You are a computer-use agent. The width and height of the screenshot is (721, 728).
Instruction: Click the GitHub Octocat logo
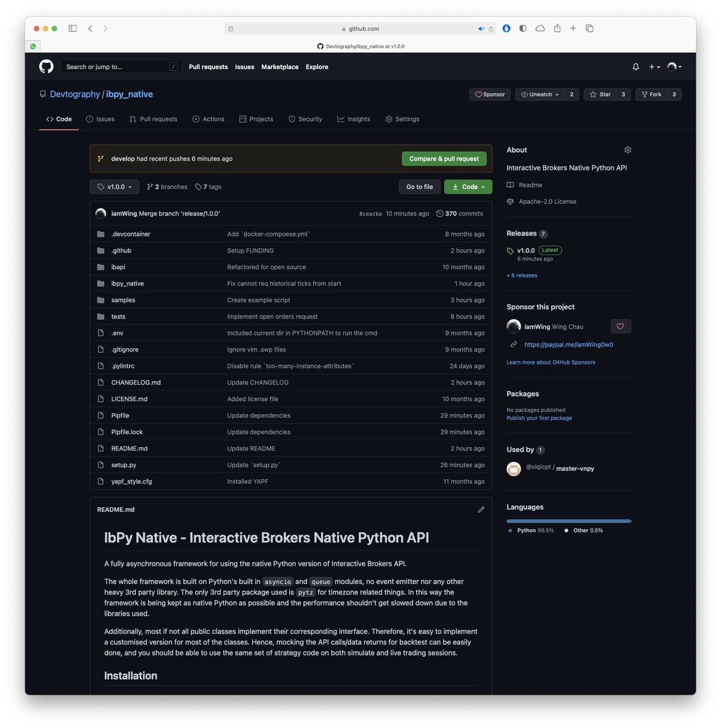click(x=46, y=67)
